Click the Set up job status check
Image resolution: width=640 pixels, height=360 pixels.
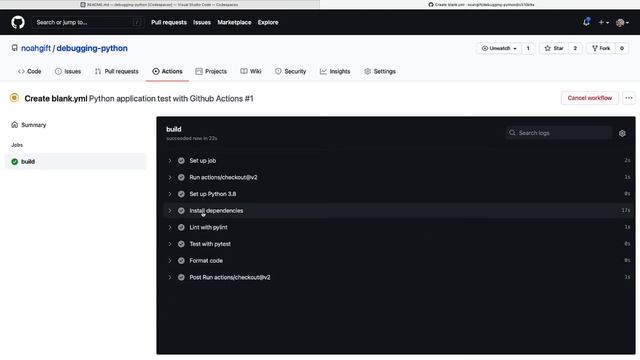pos(181,161)
